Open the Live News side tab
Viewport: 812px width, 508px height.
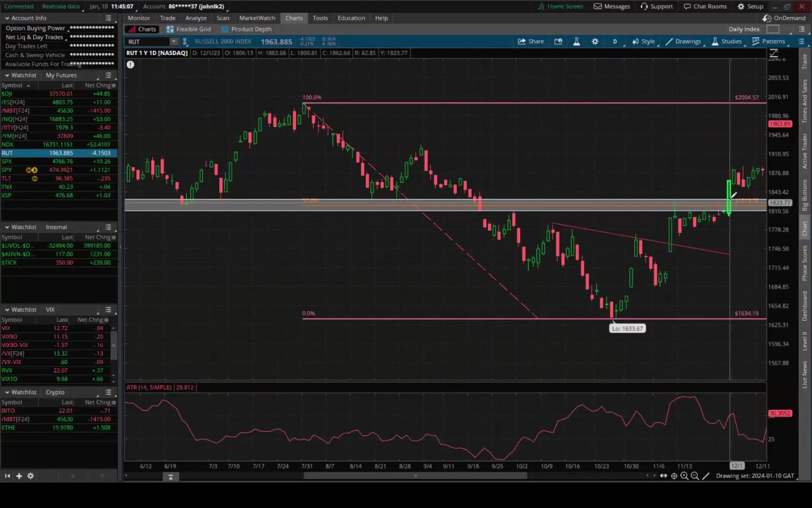pos(805,374)
